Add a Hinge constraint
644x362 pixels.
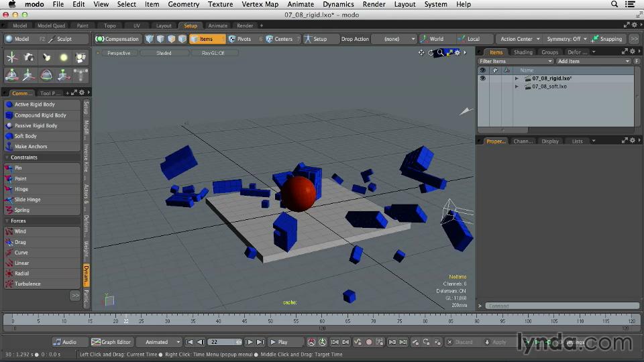pos(21,189)
